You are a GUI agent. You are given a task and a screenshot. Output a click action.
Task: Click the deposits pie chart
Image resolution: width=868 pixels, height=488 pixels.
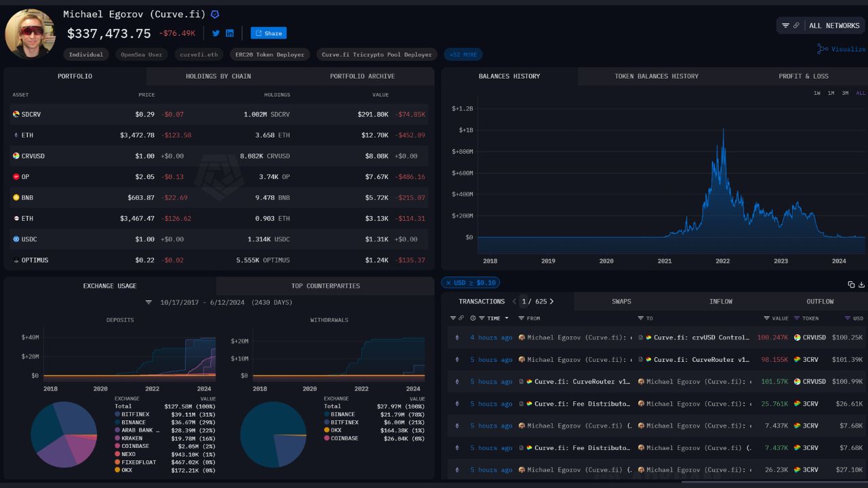point(64,434)
